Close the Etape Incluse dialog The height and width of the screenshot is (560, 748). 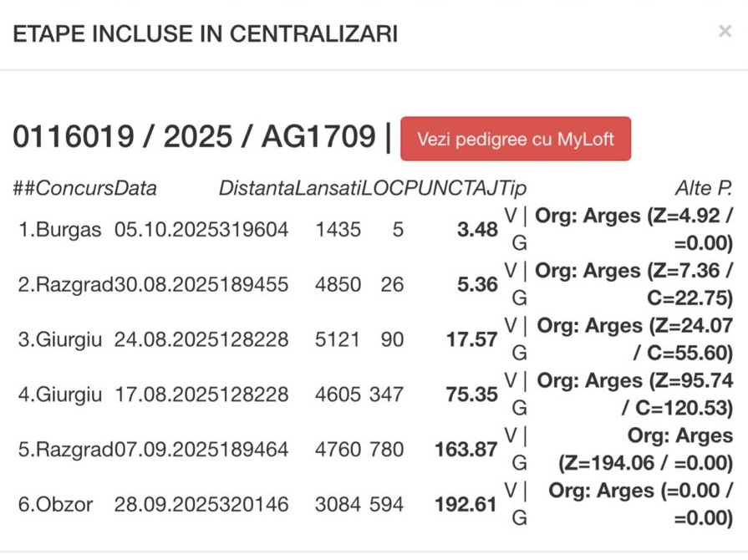pos(725,32)
